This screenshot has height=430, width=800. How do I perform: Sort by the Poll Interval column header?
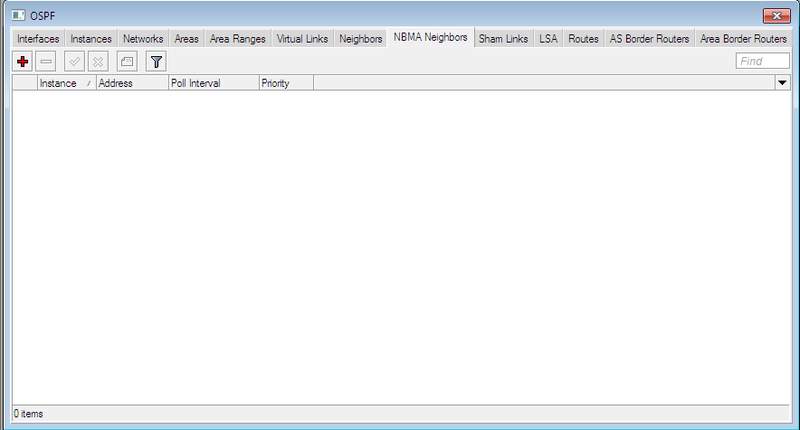pos(214,83)
